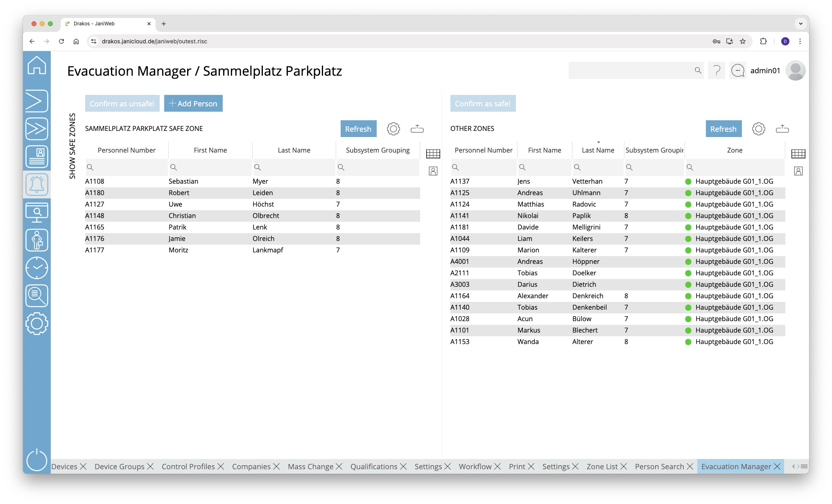Click the power logout icon
832x504 pixels.
coord(37,460)
